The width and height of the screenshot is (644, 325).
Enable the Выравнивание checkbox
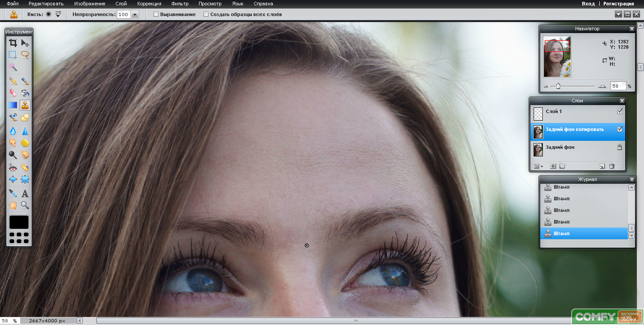[156, 14]
